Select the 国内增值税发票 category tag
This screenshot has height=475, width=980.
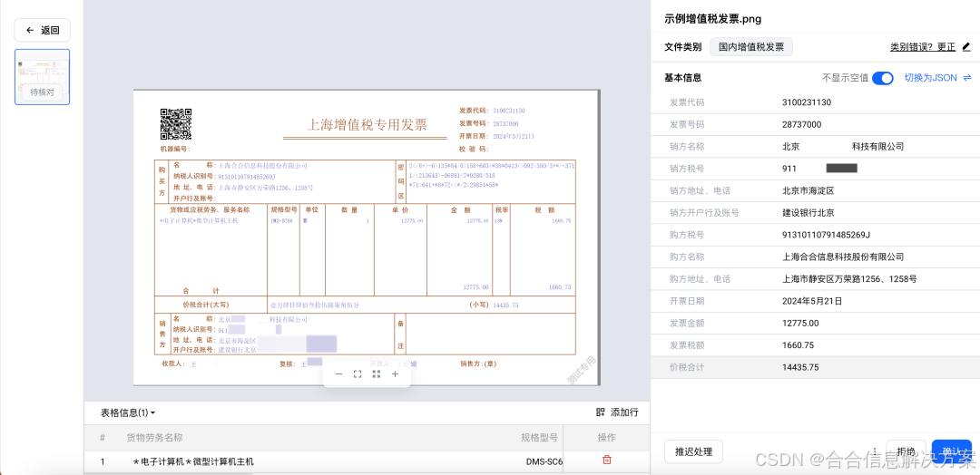tap(751, 47)
